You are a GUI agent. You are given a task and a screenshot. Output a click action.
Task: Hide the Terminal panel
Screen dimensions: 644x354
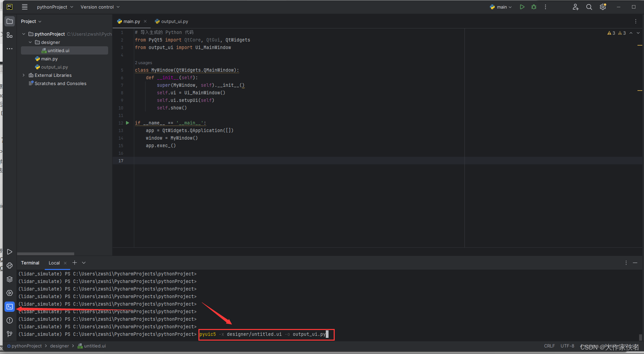[635, 263]
